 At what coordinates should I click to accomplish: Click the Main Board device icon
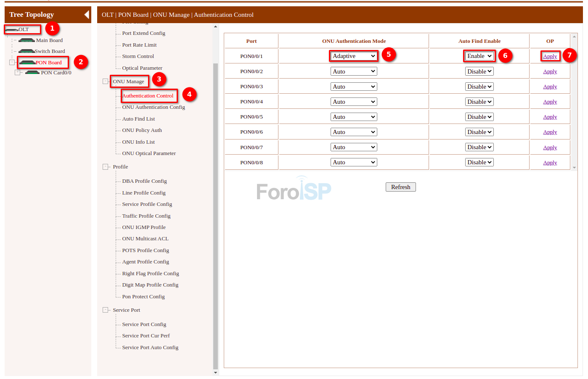(26, 40)
